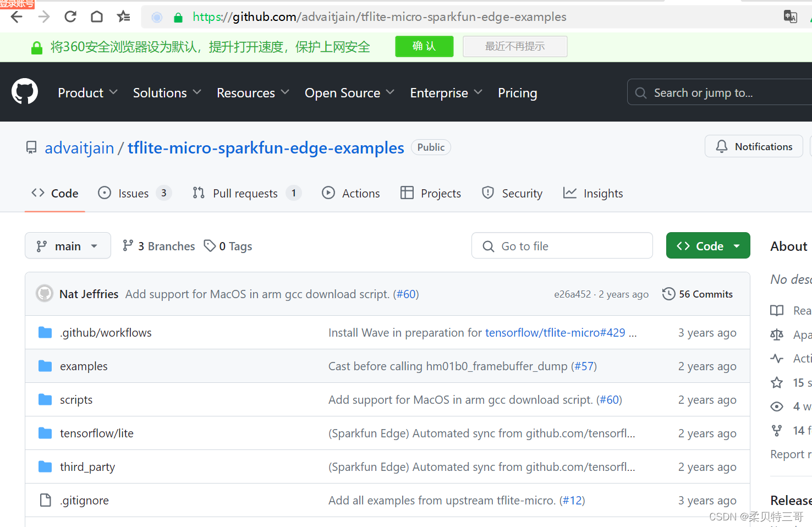Expand the Solutions menu
This screenshot has width=812, height=527.
tap(167, 92)
